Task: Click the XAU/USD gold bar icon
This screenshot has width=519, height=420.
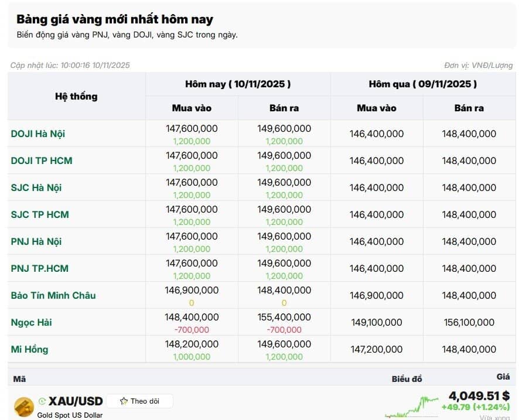Action: pos(24,407)
